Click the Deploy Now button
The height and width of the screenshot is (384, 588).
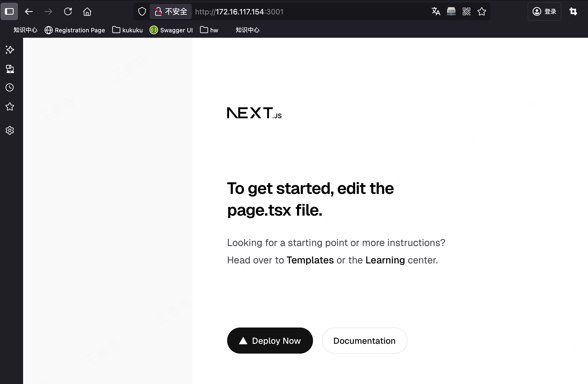[x=270, y=341]
